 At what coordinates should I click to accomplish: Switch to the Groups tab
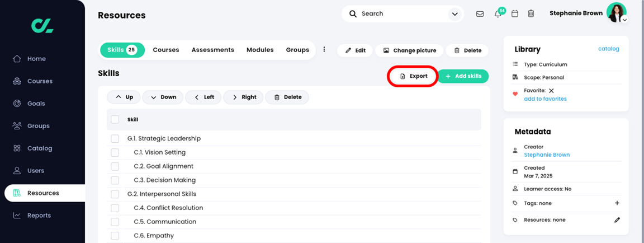click(x=297, y=50)
